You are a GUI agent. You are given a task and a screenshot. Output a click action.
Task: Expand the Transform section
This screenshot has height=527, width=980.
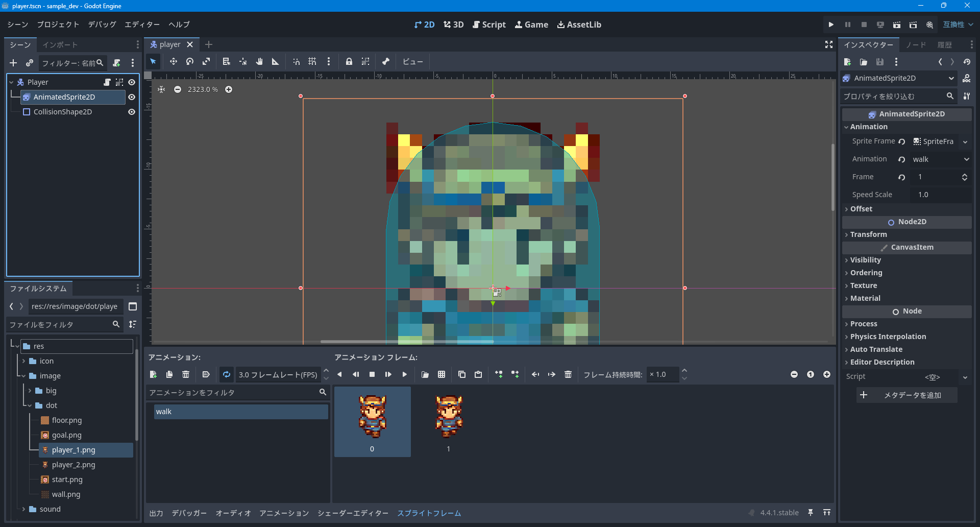(868, 234)
